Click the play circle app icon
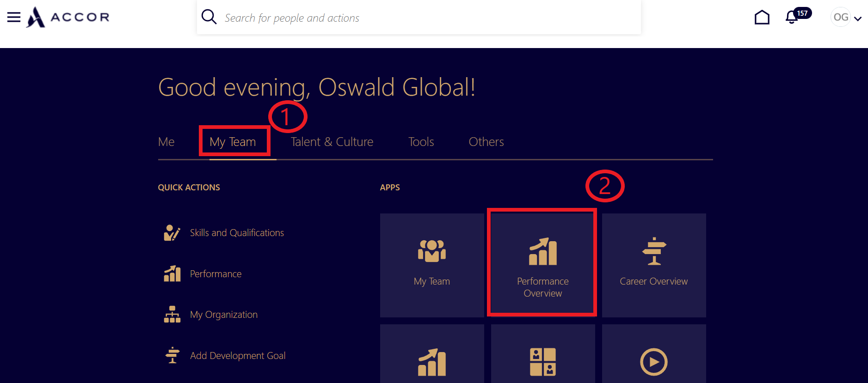Screen dimensions: 868x383 pos(654,362)
